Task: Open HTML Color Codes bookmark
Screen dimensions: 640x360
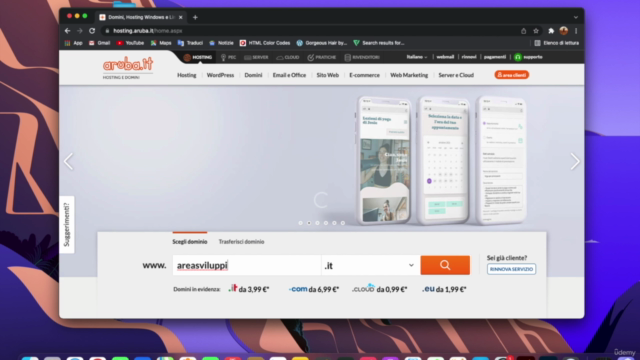Action: tap(265, 43)
